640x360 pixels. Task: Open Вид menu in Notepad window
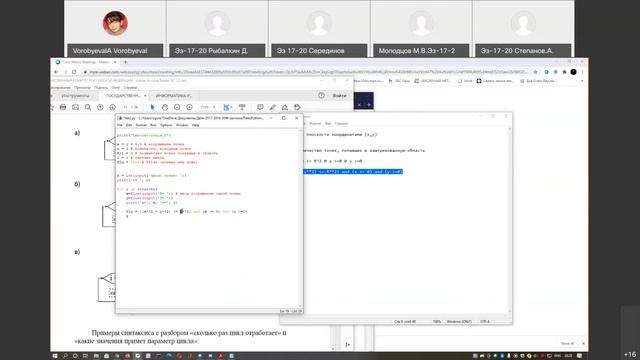328,123
